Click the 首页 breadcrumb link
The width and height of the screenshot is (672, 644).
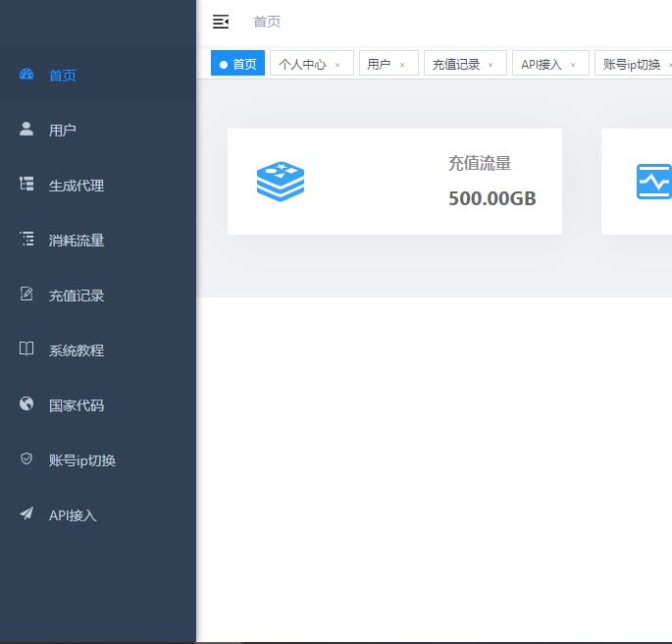coord(267,22)
